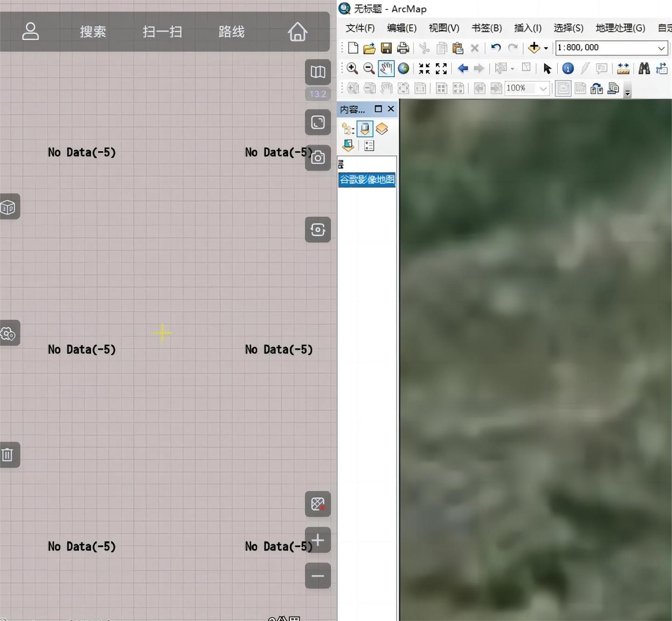Zoom in with the plus button
The height and width of the screenshot is (621, 672).
[318, 540]
